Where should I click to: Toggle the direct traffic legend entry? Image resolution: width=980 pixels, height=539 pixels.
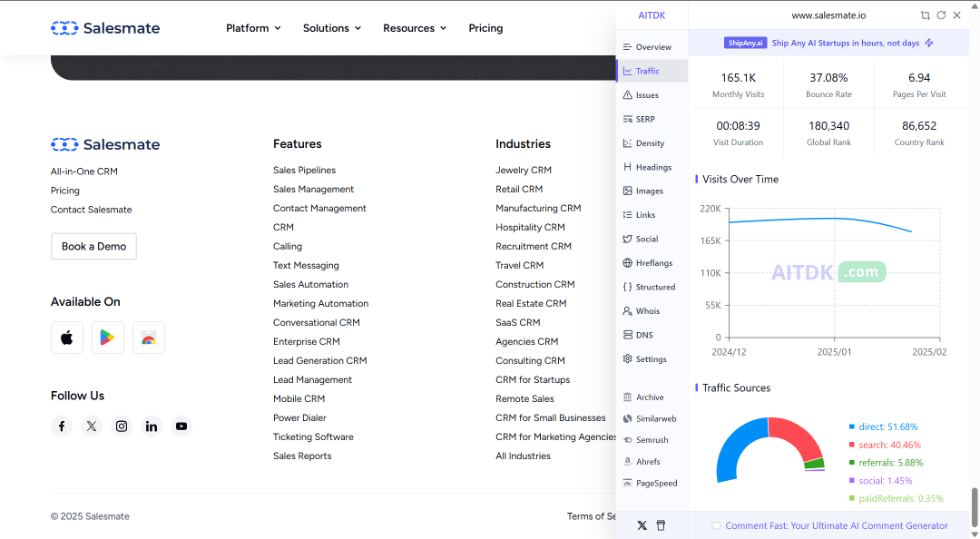(x=883, y=427)
